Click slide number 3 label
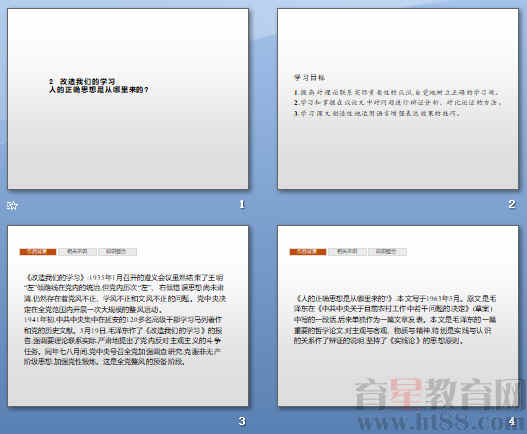The width and height of the screenshot is (527, 434). tap(242, 421)
